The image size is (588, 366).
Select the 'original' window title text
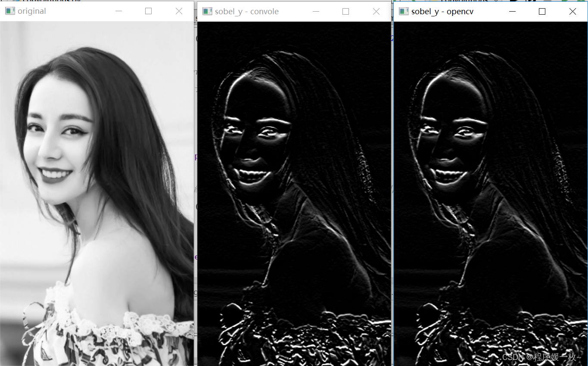[x=32, y=11]
